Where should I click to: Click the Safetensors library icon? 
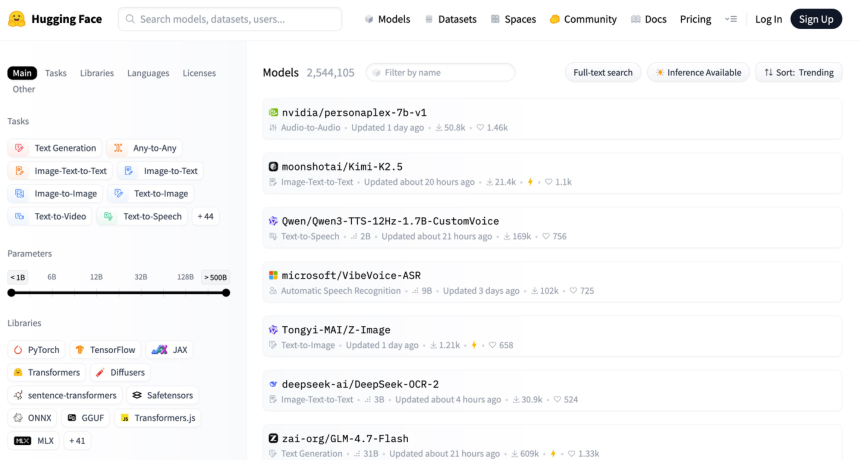coord(137,395)
